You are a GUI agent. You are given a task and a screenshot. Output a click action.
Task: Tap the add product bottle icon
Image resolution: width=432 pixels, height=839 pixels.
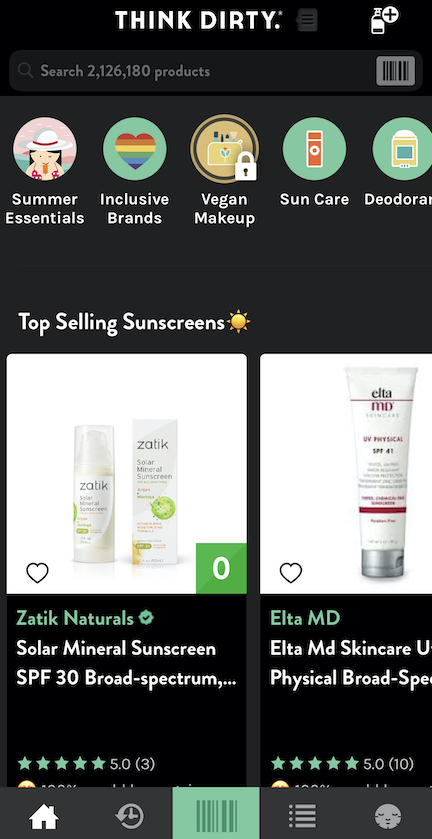384,21
